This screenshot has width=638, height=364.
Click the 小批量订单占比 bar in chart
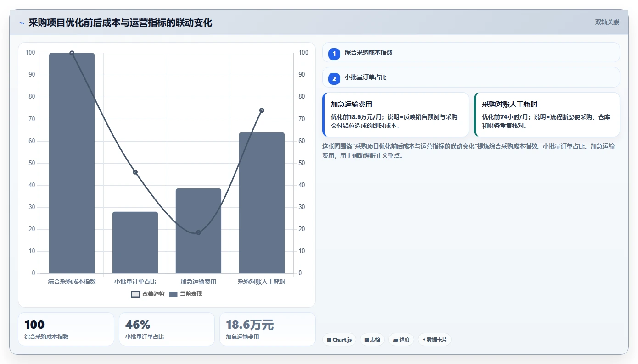point(135,243)
